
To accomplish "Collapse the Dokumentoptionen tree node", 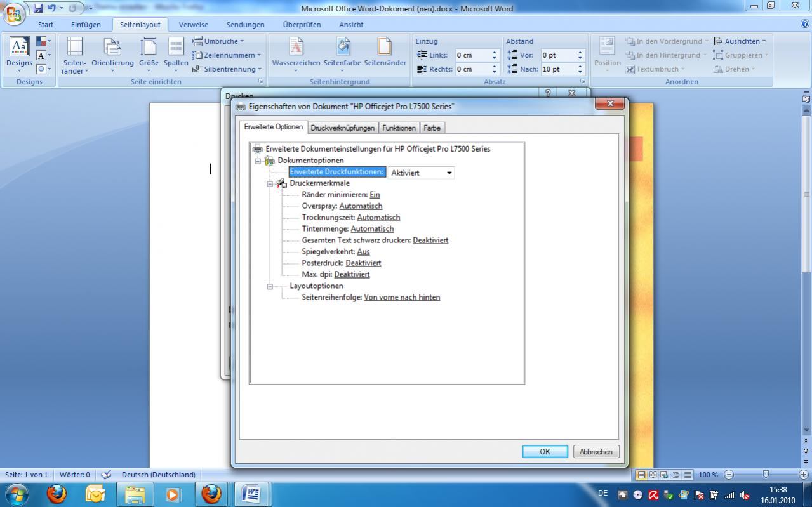I will pyautogui.click(x=258, y=161).
